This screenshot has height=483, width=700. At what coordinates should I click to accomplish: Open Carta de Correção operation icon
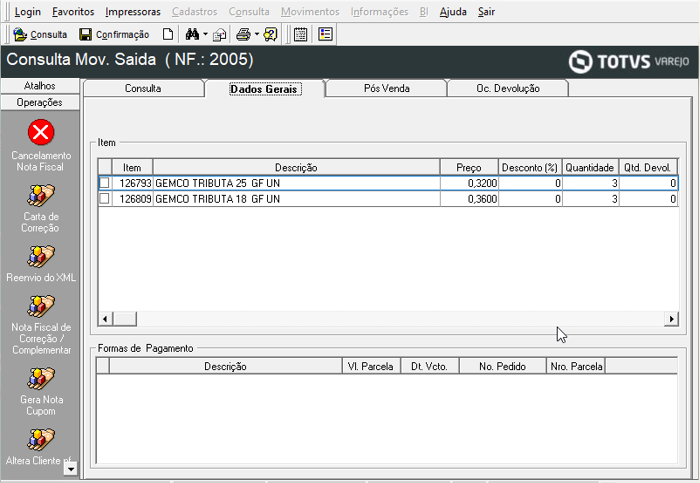[x=41, y=196]
